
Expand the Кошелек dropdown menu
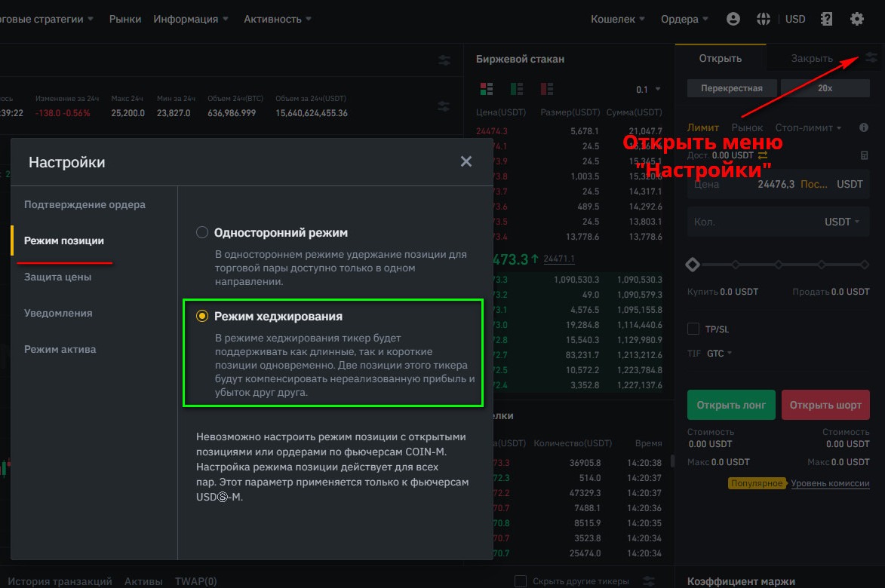point(617,19)
